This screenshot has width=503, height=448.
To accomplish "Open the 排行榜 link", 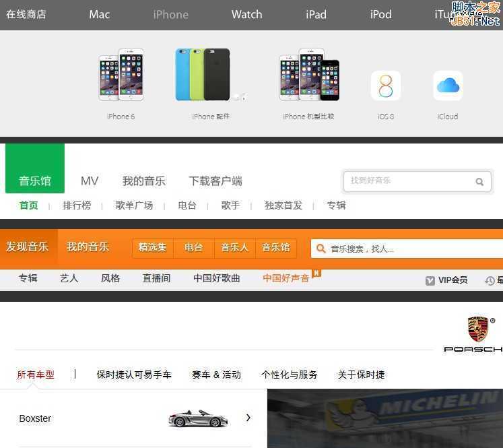I will [x=77, y=205].
